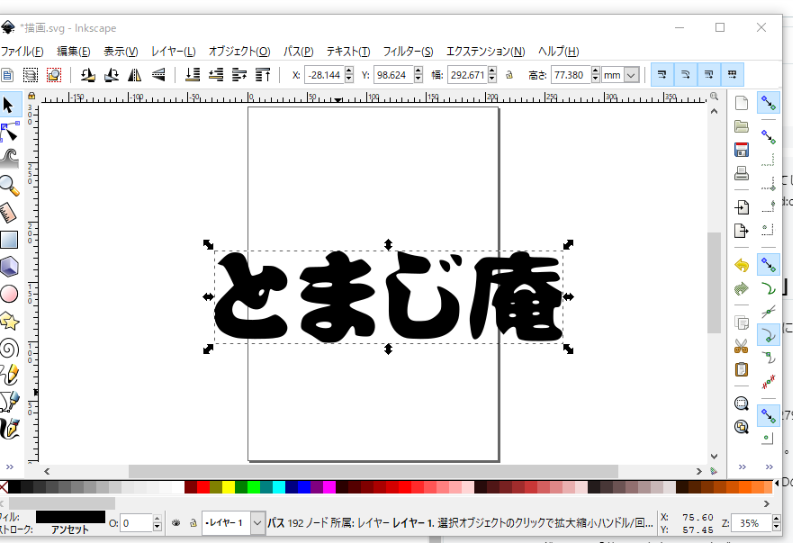Viewport: 793px width, 543px height.
Task: Click the Cut scissors icon
Action: [741, 346]
